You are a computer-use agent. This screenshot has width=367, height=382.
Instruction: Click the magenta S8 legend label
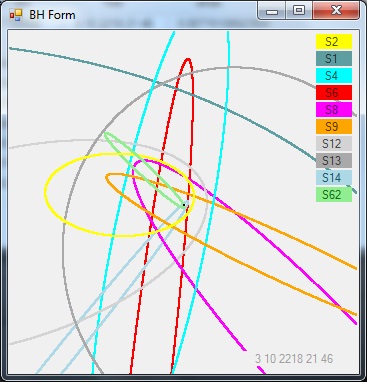[x=334, y=110]
